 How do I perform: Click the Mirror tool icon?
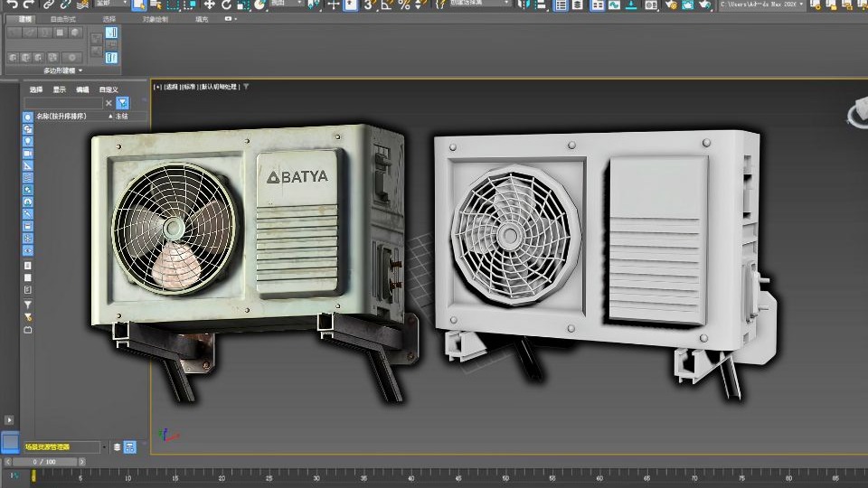(524, 5)
